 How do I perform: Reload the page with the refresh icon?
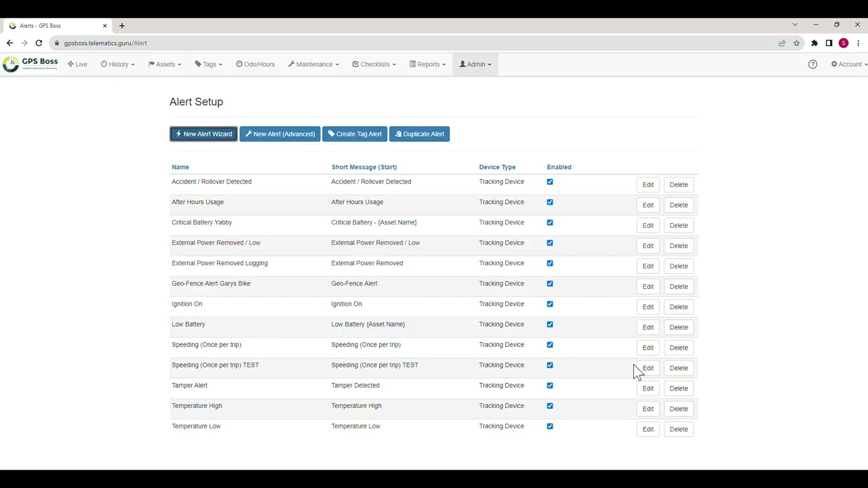pyautogui.click(x=39, y=43)
